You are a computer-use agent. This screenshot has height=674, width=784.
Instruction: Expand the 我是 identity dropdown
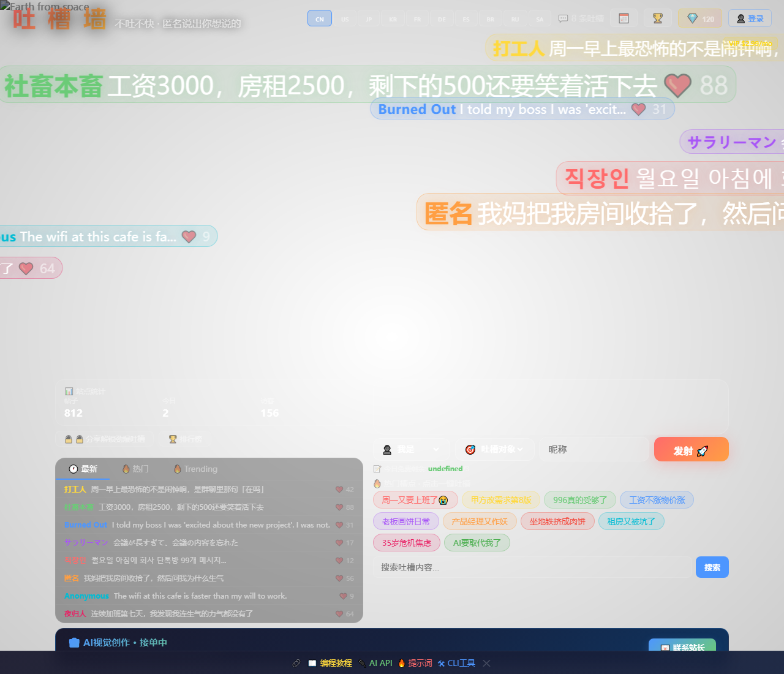point(412,450)
